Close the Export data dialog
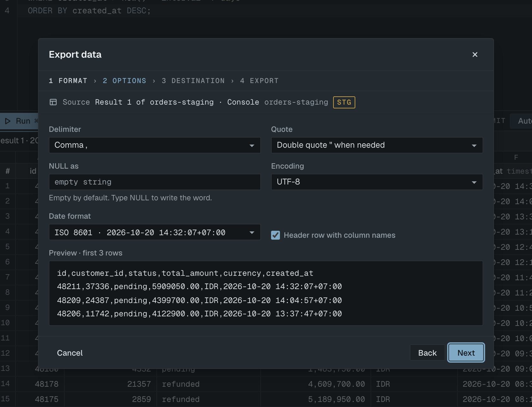The width and height of the screenshot is (532, 407). (x=475, y=55)
